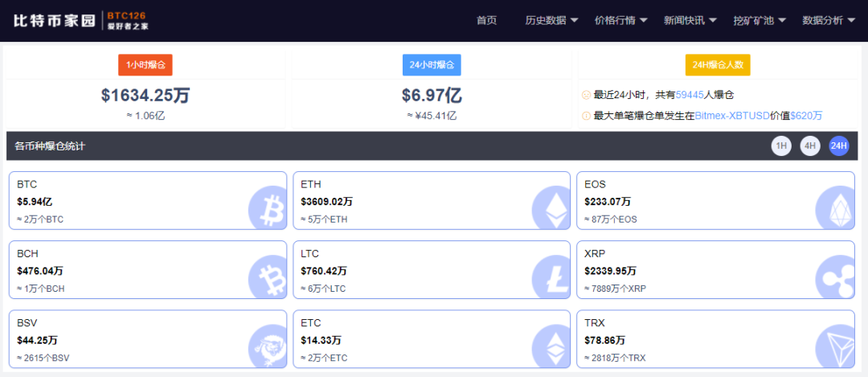The height and width of the screenshot is (377, 868).
Task: Open the XRP liquidation card
Action: click(x=715, y=269)
